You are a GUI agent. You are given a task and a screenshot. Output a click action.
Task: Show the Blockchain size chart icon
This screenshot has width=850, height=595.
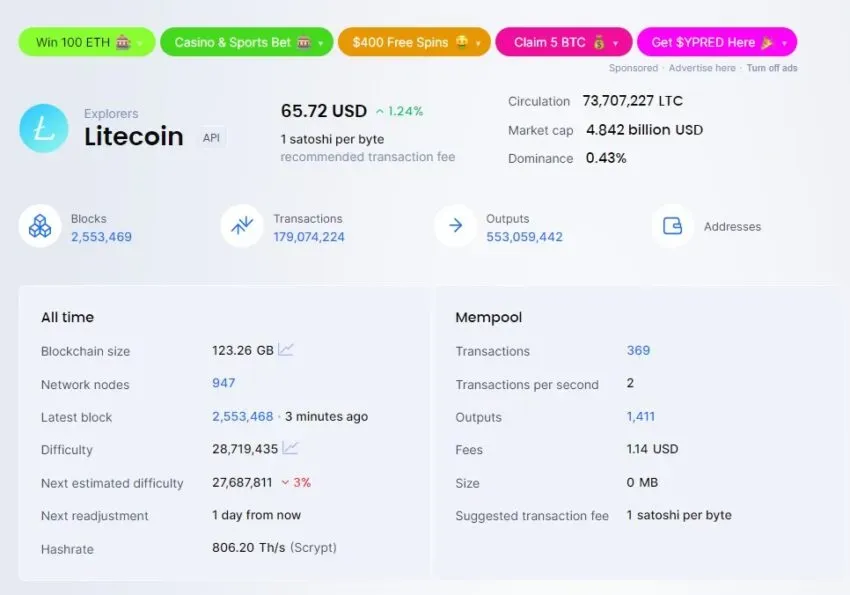[x=286, y=350]
